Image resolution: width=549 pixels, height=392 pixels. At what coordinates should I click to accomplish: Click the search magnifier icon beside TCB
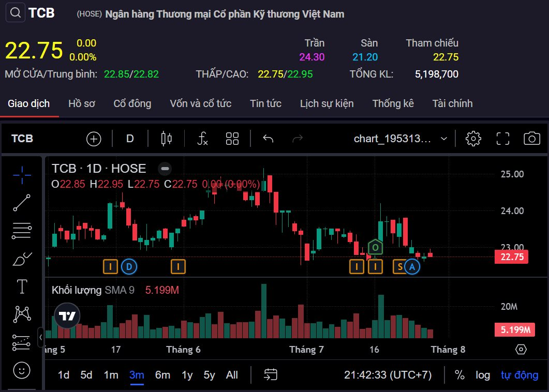(16, 13)
